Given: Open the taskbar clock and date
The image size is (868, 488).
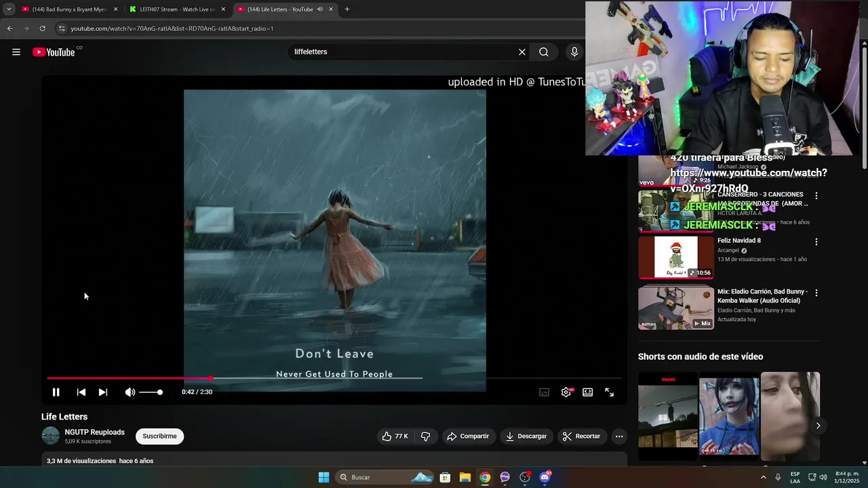Looking at the screenshot, I should tap(847, 477).
